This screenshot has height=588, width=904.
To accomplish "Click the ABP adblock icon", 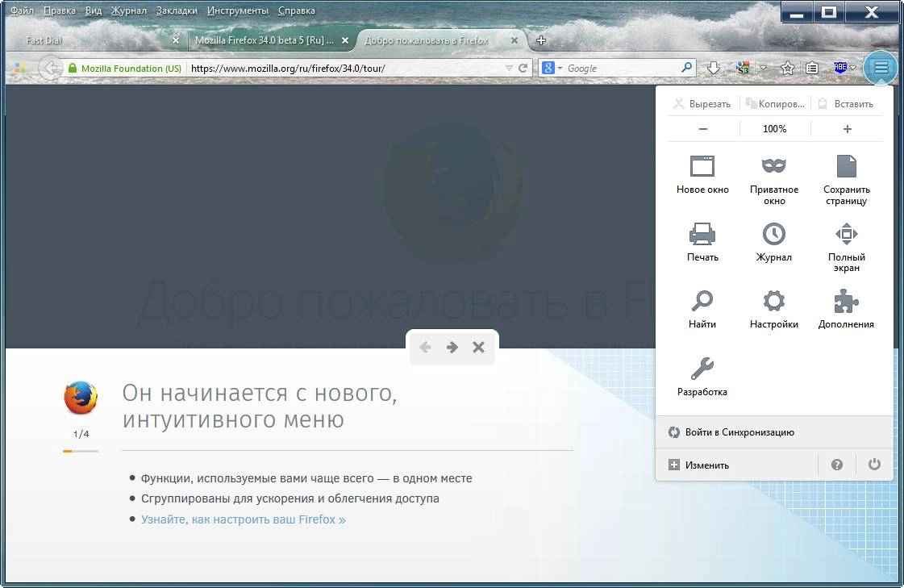I will pyautogui.click(x=840, y=68).
